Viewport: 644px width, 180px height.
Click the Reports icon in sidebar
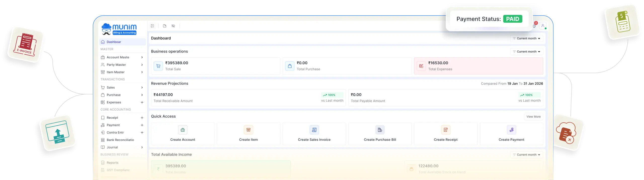(x=103, y=163)
